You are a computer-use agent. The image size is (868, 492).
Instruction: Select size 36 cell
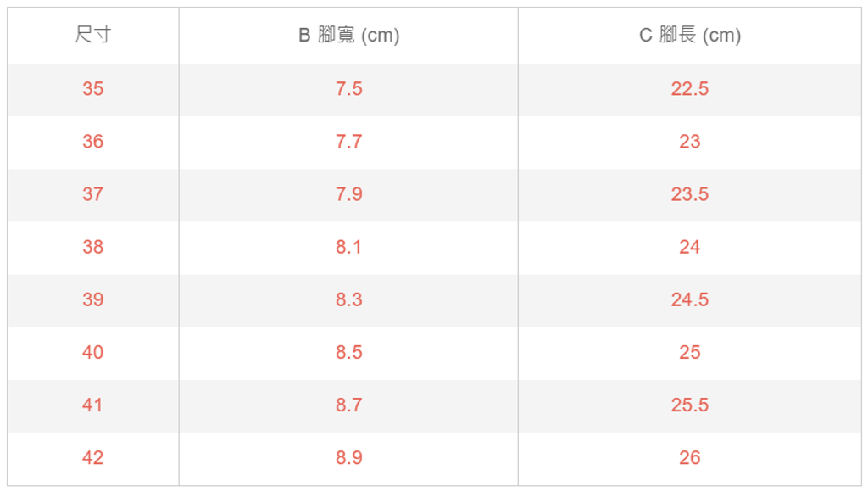93,142
